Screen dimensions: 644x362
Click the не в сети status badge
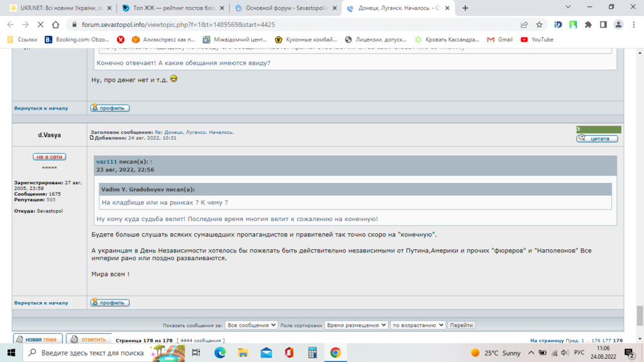[50, 157]
